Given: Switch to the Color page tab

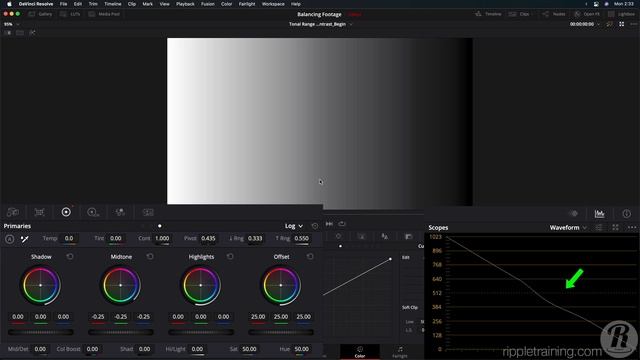Looking at the screenshot, I should [360, 351].
